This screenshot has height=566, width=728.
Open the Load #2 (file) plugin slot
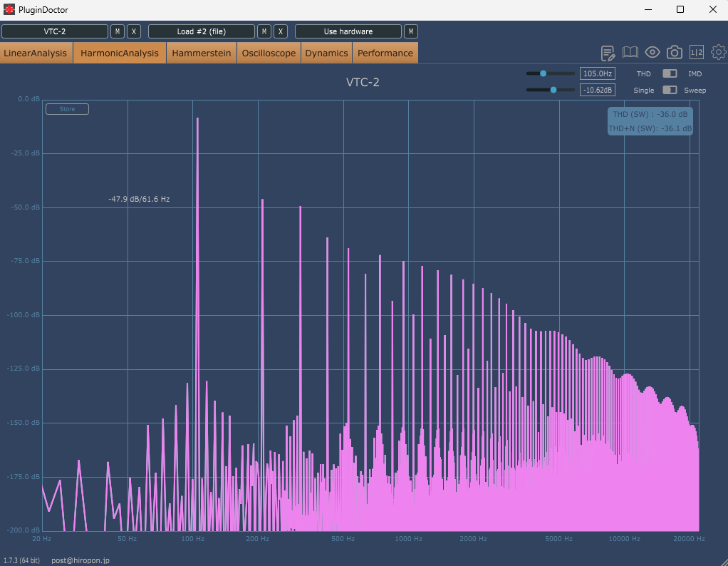[x=202, y=31]
